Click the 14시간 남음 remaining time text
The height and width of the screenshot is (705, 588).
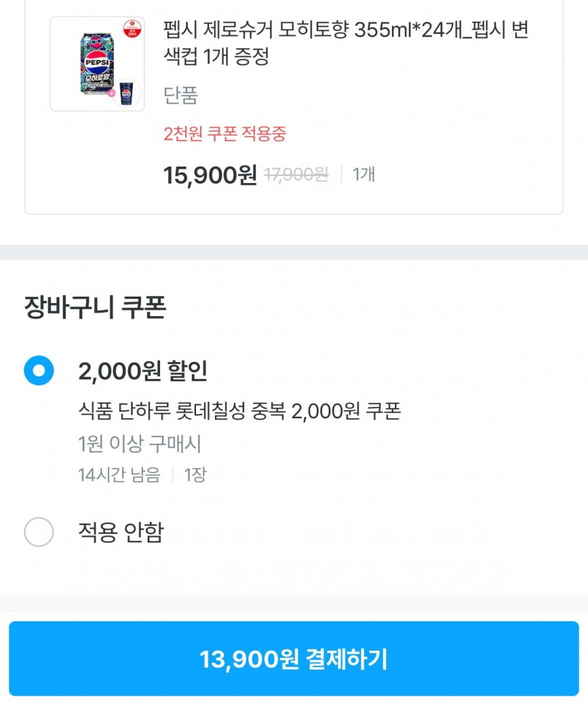(119, 475)
